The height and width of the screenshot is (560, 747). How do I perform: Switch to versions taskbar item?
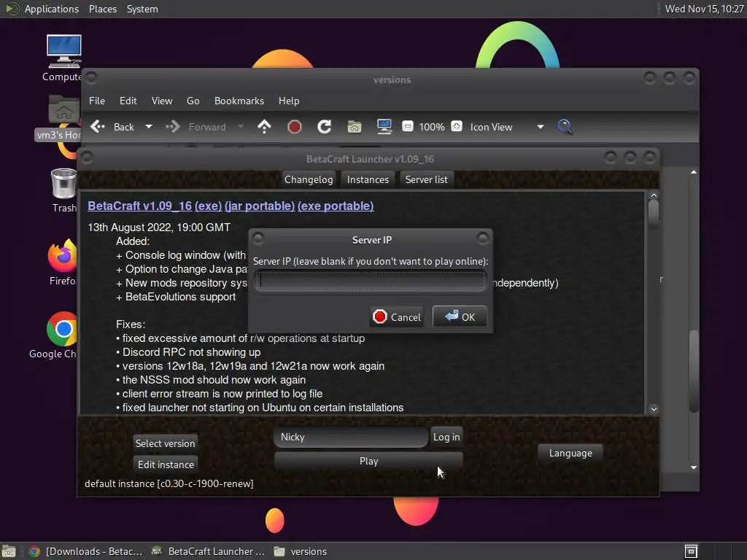pos(301,551)
